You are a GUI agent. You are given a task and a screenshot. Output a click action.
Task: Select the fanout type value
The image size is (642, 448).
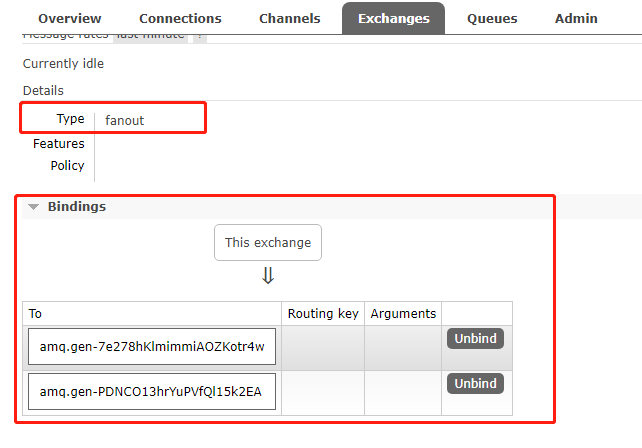[x=124, y=120]
